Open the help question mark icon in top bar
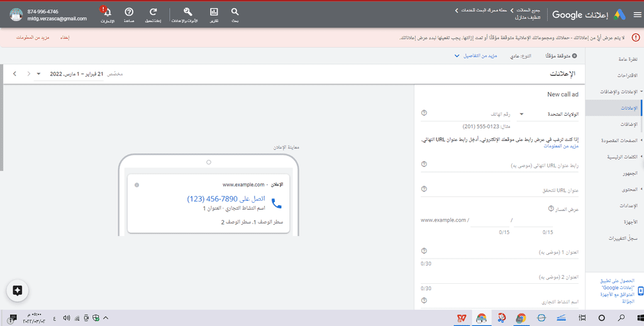Screen dimensions: 644x326 pyautogui.click(x=129, y=14)
